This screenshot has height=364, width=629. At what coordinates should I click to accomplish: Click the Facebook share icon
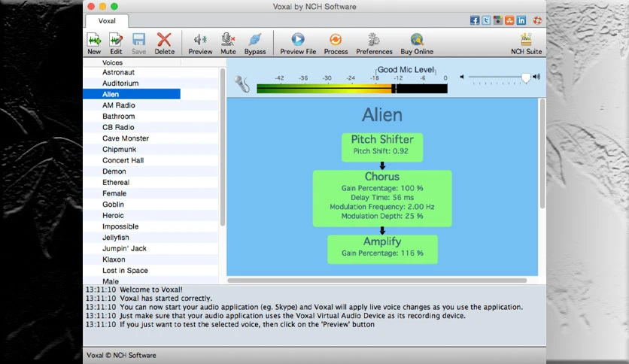point(475,20)
